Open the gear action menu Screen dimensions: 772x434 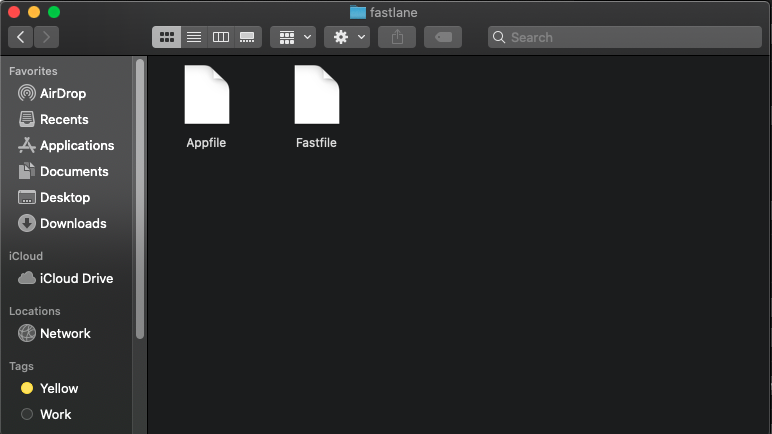(x=347, y=37)
